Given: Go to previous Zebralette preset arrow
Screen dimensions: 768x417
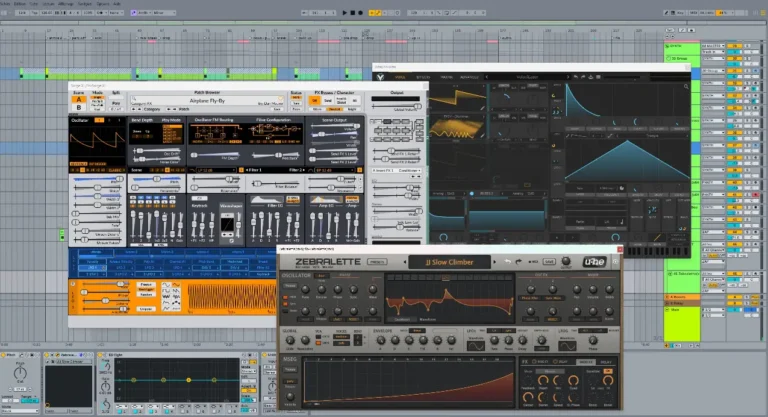Looking at the screenshot, I should [405, 262].
